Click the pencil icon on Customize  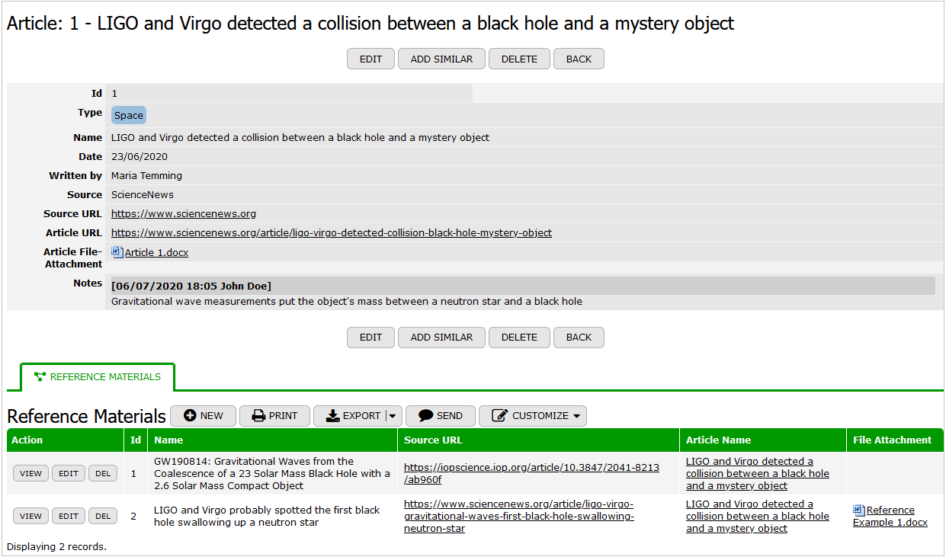[500, 415]
